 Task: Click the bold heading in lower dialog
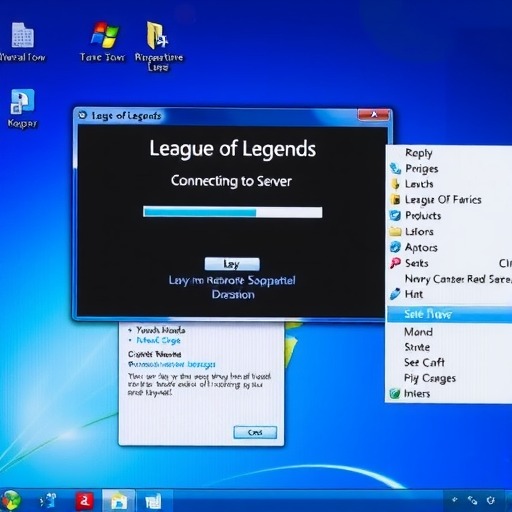(155, 354)
